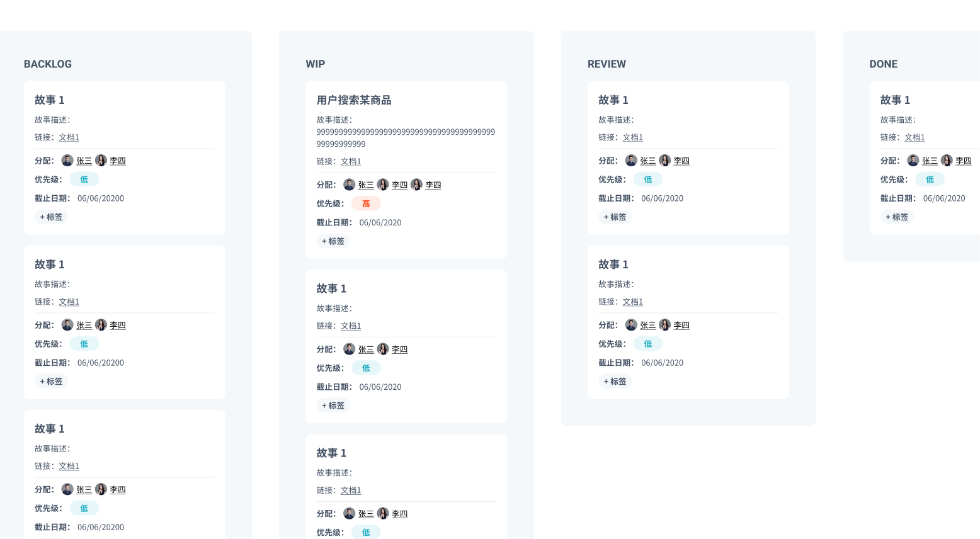Image resolution: width=980 pixels, height=539 pixels.
Task: Click 张三's avatar in second BACKLOG card
Action: pyautogui.click(x=67, y=325)
